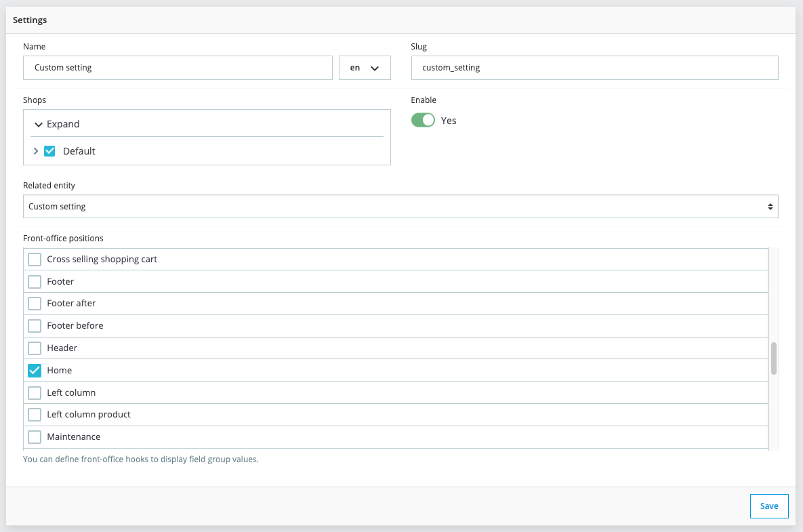Uncheck the Home position checkbox
This screenshot has height=532, width=803.
[x=35, y=371]
